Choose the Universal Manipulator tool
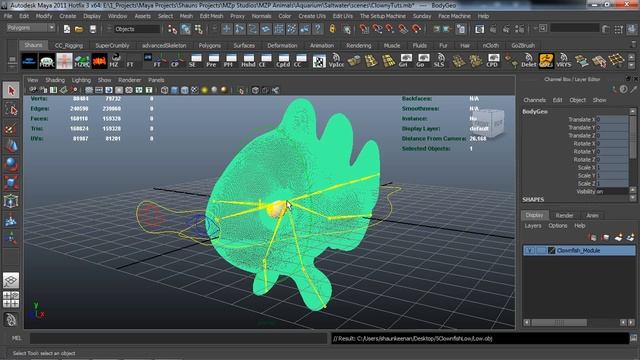This screenshot has height=360, width=640. pos(11,201)
